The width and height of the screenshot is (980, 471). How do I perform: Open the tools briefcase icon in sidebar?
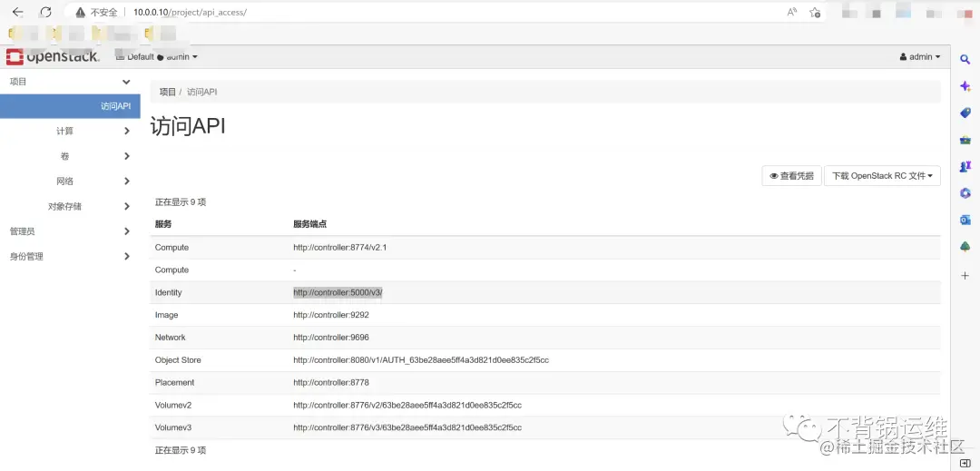(x=965, y=140)
